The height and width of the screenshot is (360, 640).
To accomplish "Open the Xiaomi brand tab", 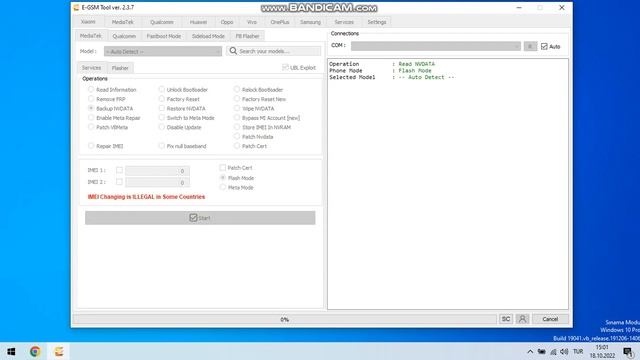I will click(88, 22).
